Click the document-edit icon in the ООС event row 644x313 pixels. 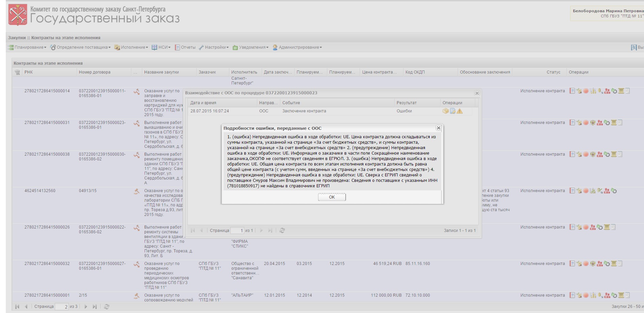tap(452, 111)
